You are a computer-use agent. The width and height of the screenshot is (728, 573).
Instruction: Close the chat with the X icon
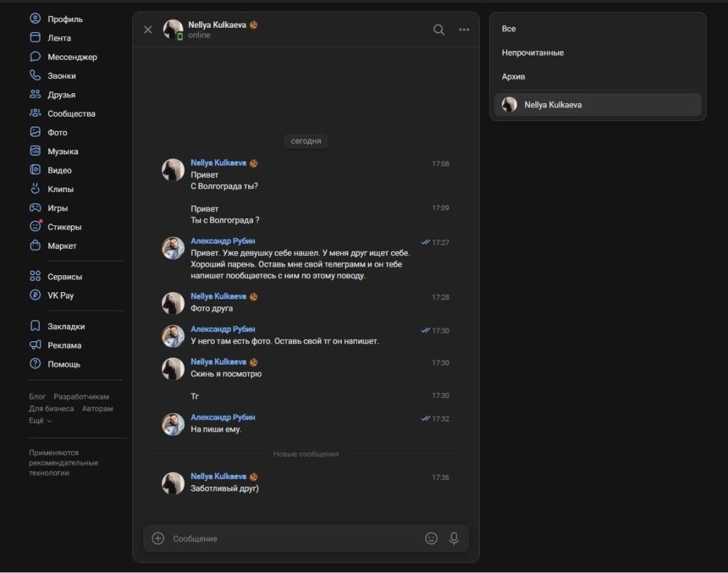coord(148,30)
